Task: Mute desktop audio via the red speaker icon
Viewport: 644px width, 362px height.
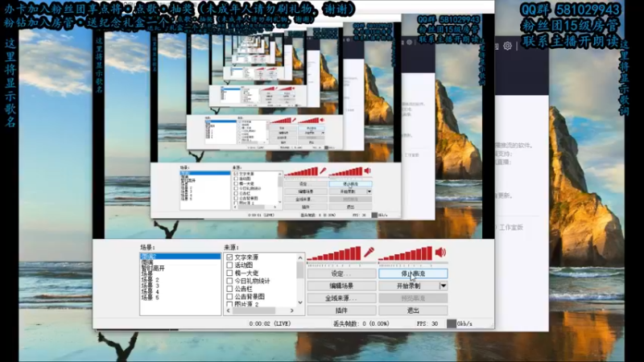Action: (440, 252)
